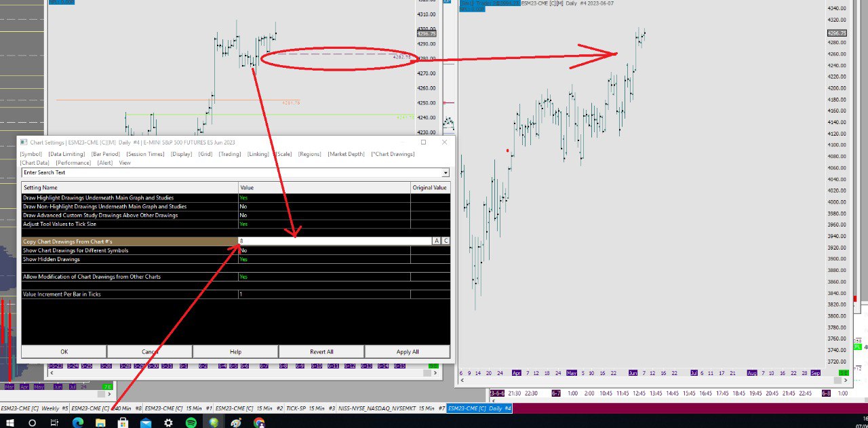
Task: Open the [Chart Data] settings tab
Action: (x=35, y=163)
